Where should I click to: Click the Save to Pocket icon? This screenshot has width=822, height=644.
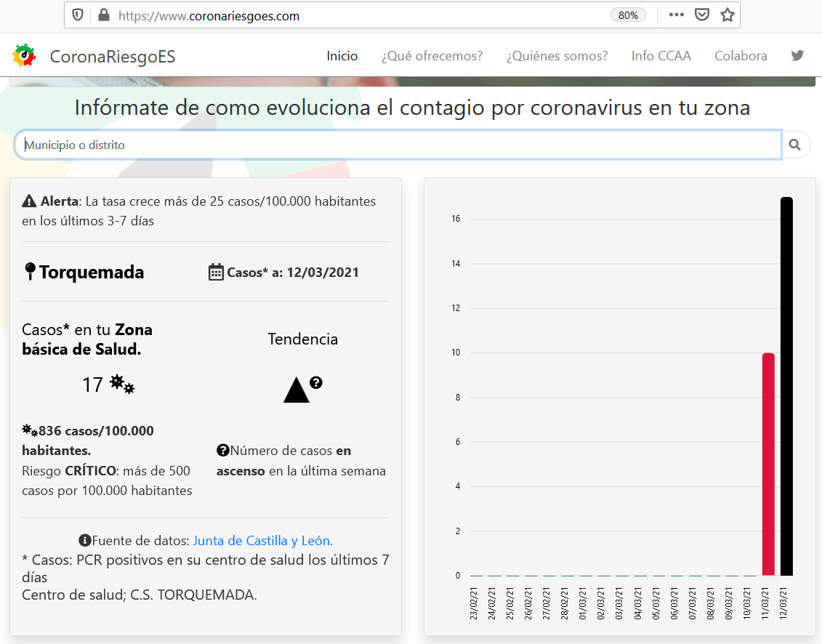[702, 15]
